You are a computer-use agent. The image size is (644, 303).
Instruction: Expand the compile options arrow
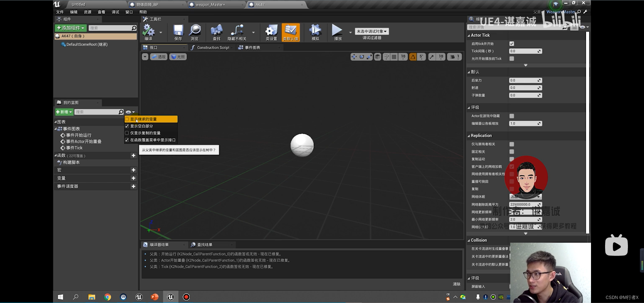(161, 32)
